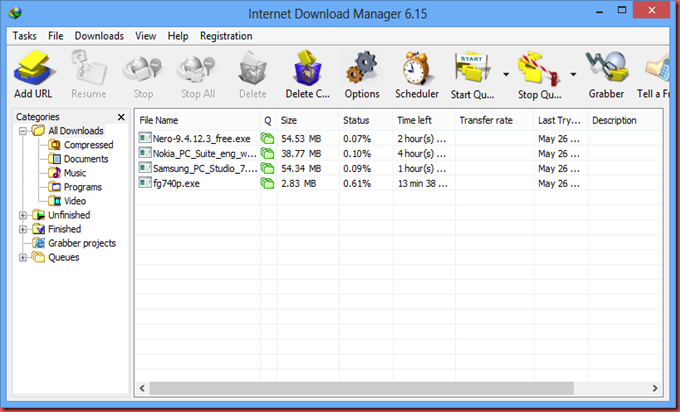Screen dimensions: 680x412
Task: Click the queue icon for Nero-9.4.12.3_free.exe
Action: point(267,138)
